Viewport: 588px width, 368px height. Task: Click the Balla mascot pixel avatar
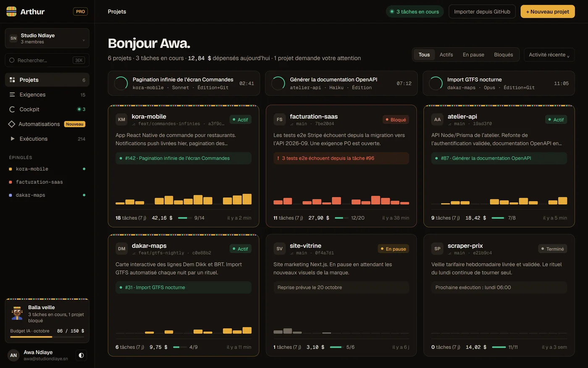17,313
